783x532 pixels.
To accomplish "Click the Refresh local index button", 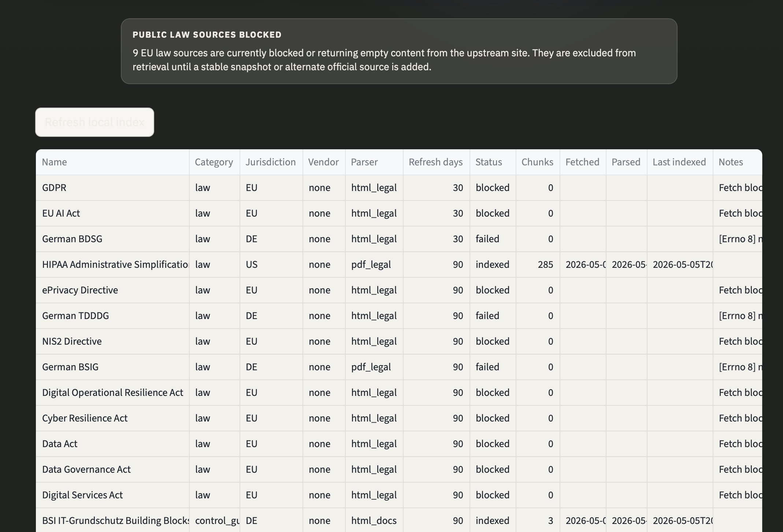I will 94,122.
